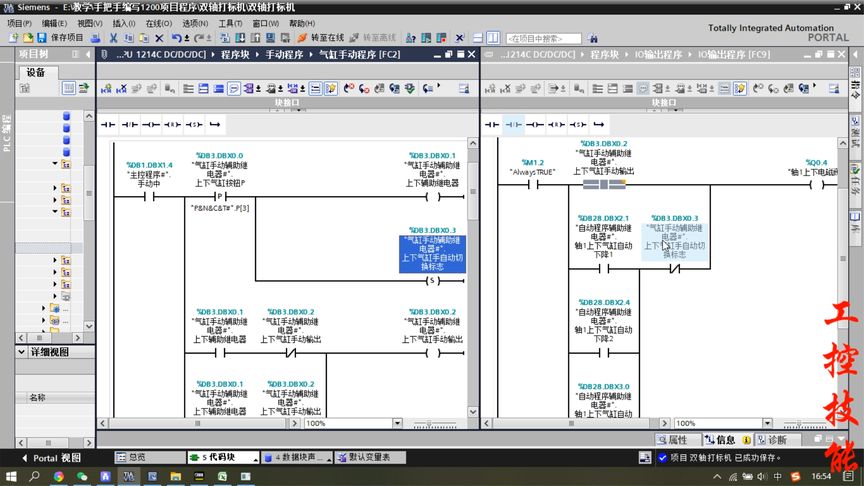Collapse the 详细视图 details view panel
Image resolution: width=864 pixels, height=486 pixels.
click(21, 352)
